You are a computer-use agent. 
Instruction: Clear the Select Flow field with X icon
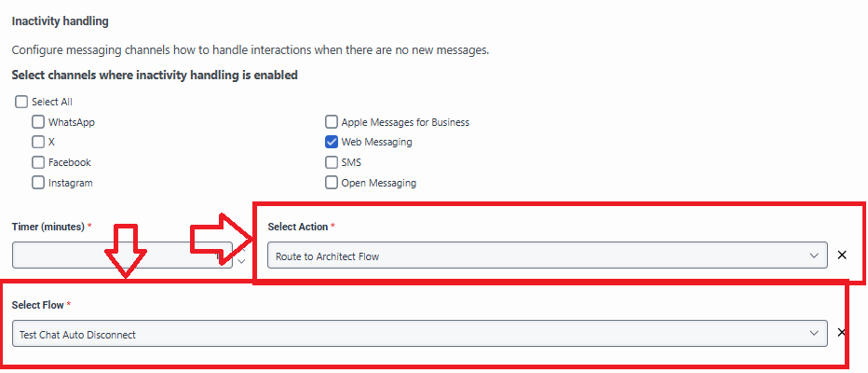842,333
